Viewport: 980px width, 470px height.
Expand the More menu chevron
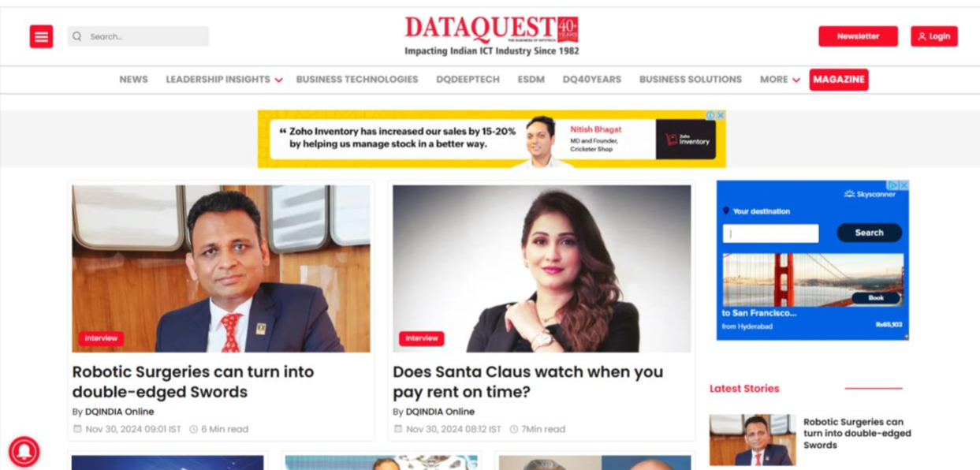pyautogui.click(x=796, y=80)
